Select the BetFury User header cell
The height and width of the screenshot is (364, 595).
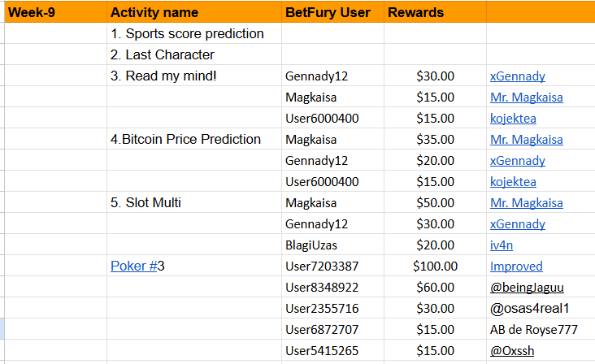click(x=332, y=12)
